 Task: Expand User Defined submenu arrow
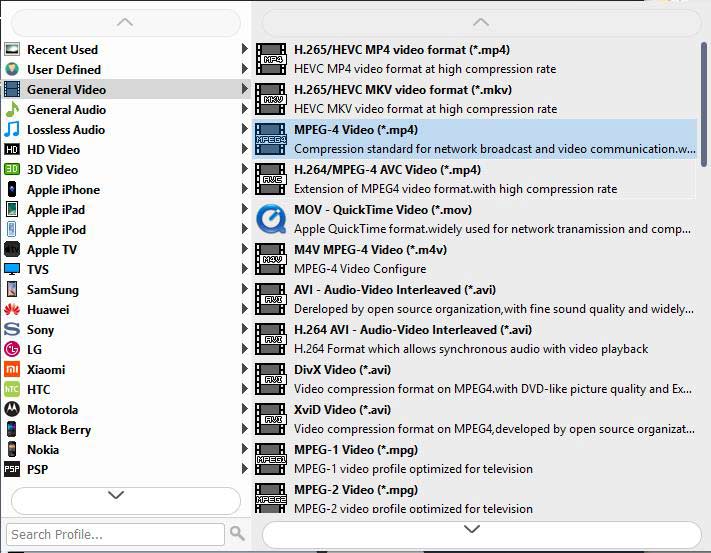tap(245, 68)
